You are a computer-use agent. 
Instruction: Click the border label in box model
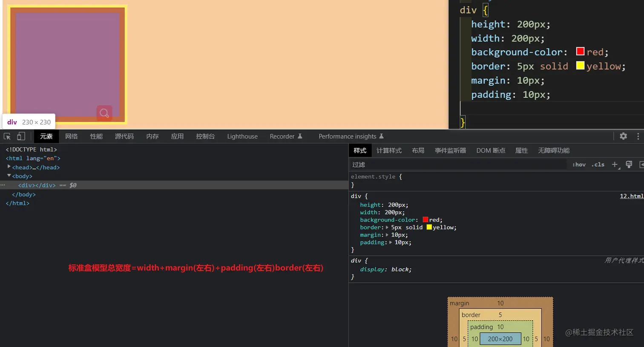tap(471, 315)
